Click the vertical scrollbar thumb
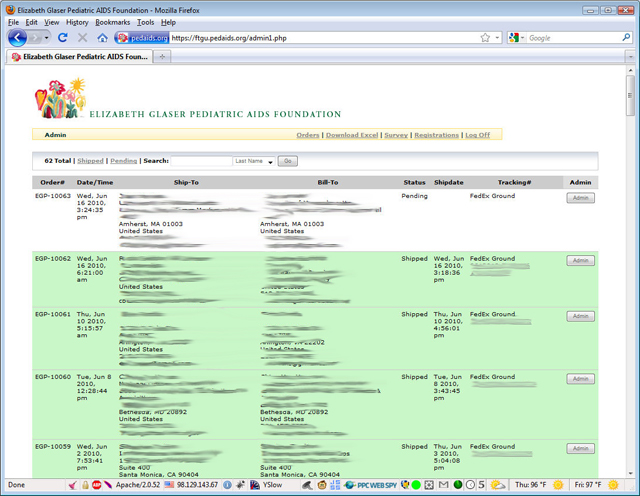Viewport: 640px width, 496px height. (631, 95)
